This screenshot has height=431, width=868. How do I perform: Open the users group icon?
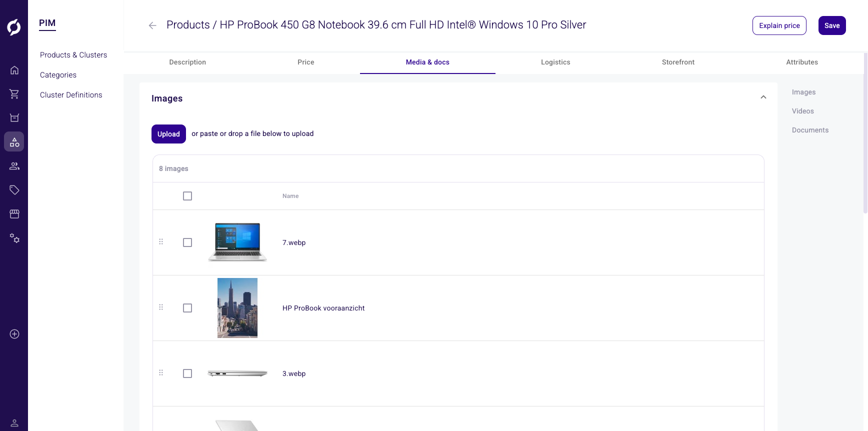[x=14, y=166]
